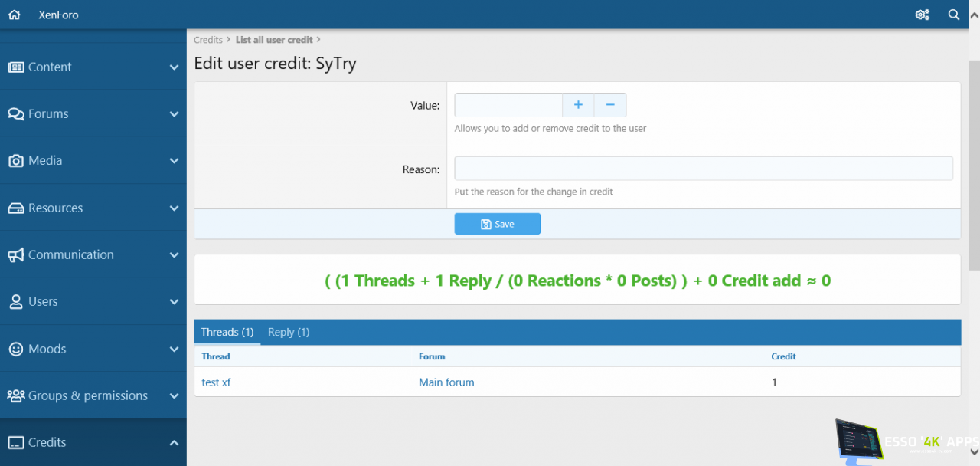This screenshot has height=466, width=980.
Task: Decrease credit value with minus button
Action: 610,105
